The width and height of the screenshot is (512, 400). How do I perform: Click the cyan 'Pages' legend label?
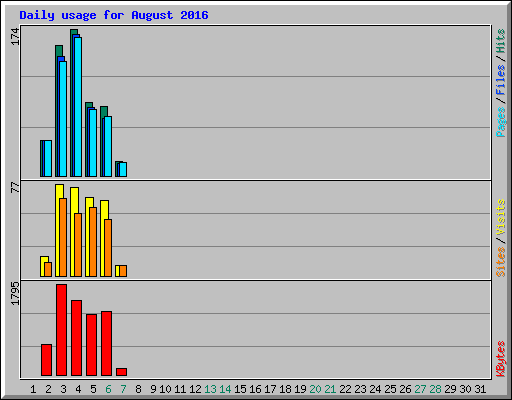(x=500, y=122)
